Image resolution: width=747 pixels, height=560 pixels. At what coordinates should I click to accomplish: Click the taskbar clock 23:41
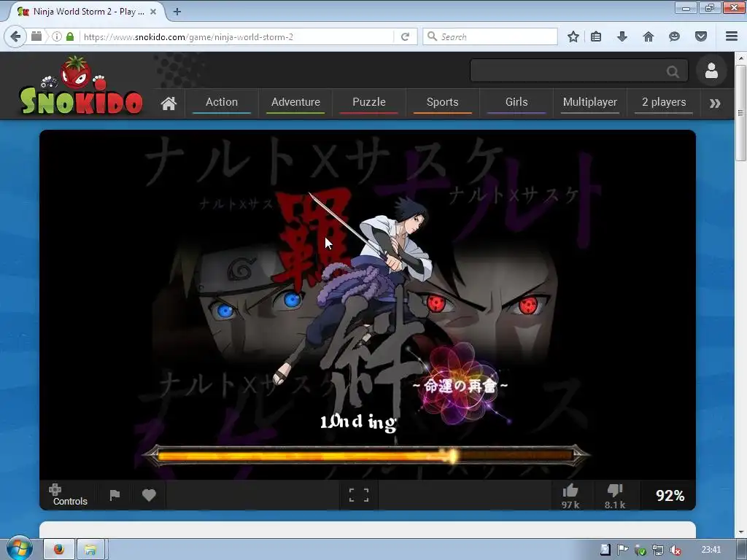click(711, 550)
